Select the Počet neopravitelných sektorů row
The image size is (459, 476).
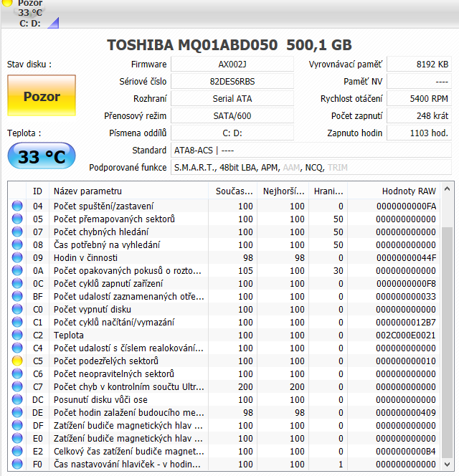coord(224,373)
